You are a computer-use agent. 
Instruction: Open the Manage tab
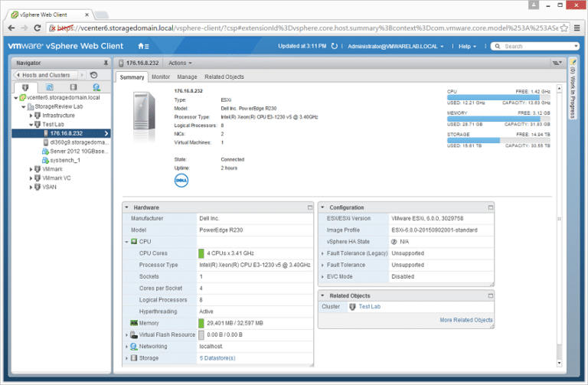(x=187, y=77)
